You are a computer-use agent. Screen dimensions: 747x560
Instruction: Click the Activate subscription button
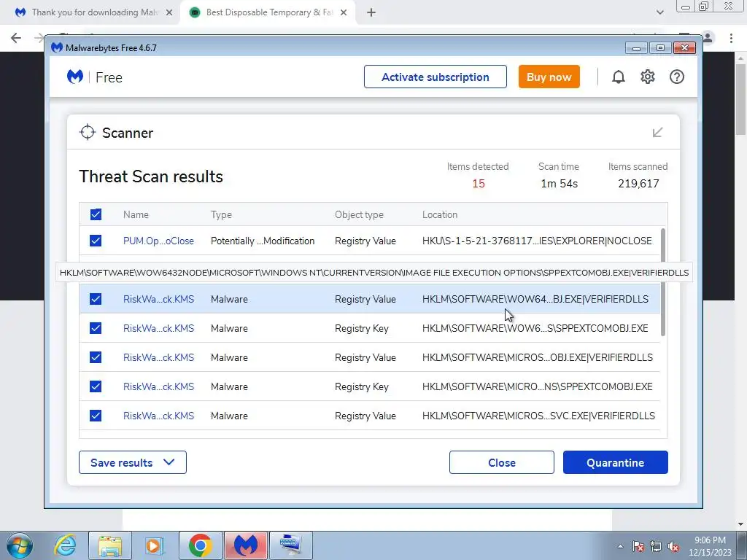(x=435, y=77)
